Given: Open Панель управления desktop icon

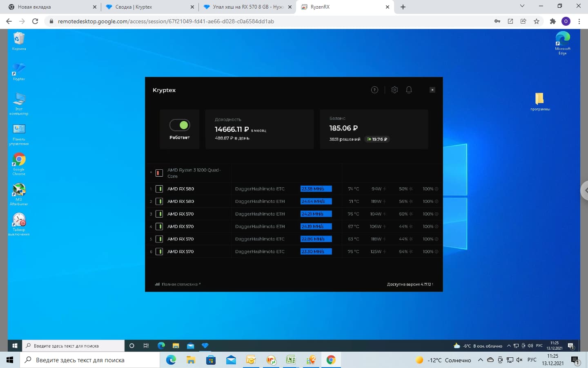Looking at the screenshot, I should point(19,135).
